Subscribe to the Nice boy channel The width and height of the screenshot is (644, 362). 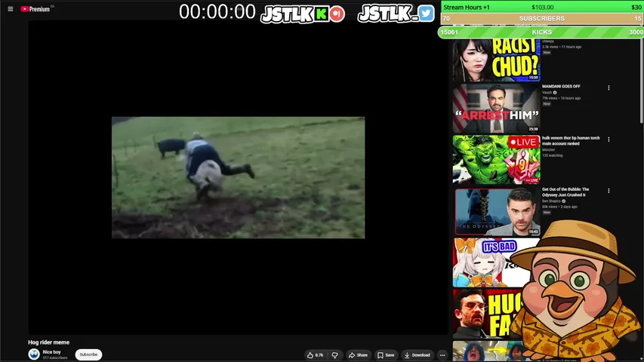(x=88, y=354)
